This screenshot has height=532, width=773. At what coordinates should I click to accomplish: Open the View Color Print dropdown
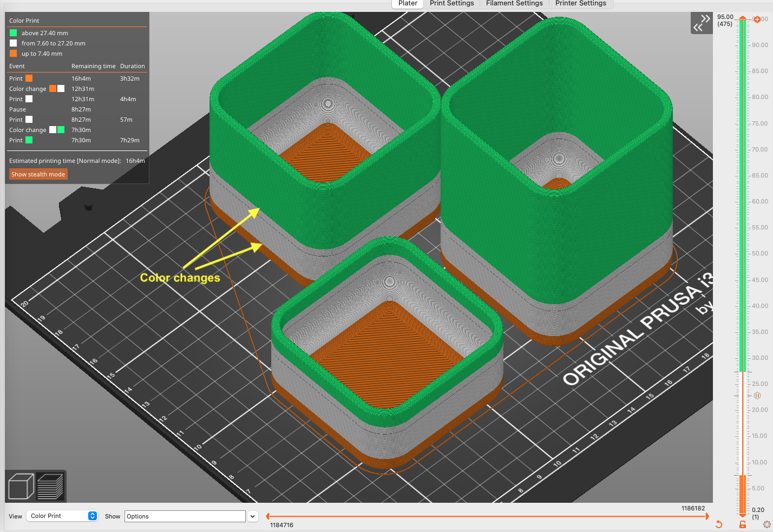coord(62,516)
